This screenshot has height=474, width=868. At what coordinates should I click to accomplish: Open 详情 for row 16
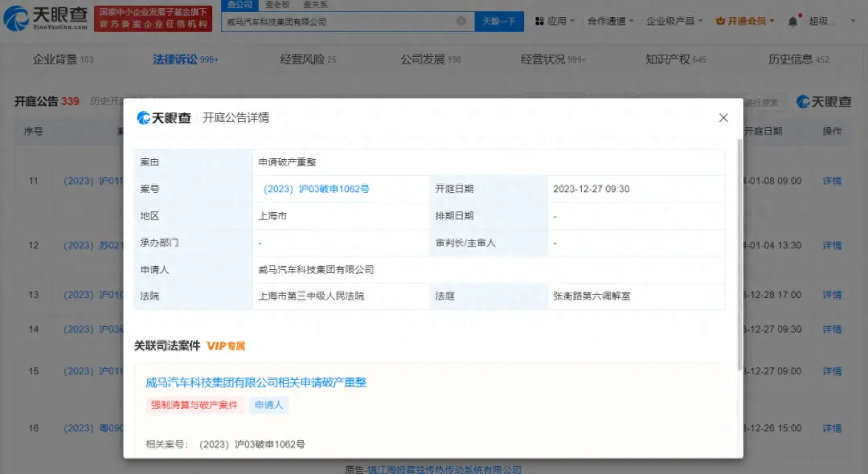point(832,428)
